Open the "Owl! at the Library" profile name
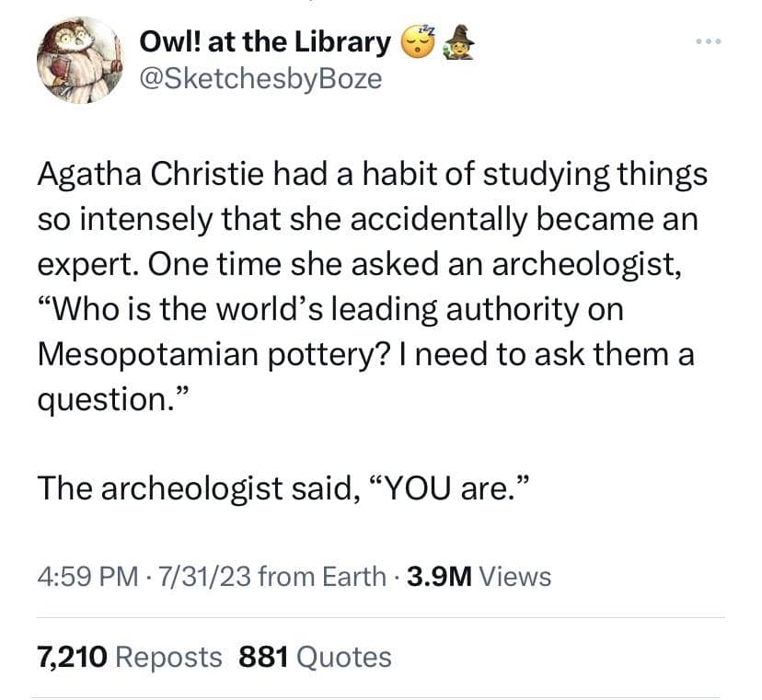 tap(265, 41)
